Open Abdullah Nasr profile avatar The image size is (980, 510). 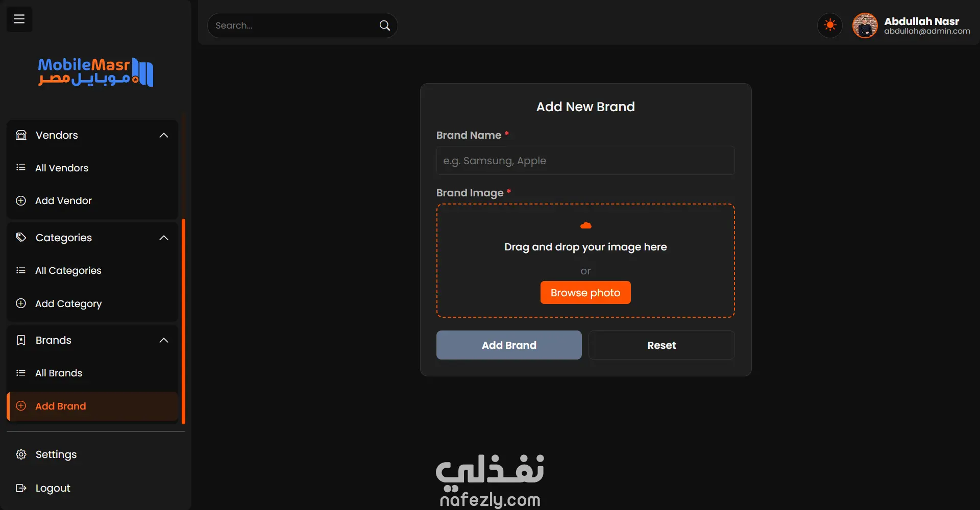click(865, 25)
